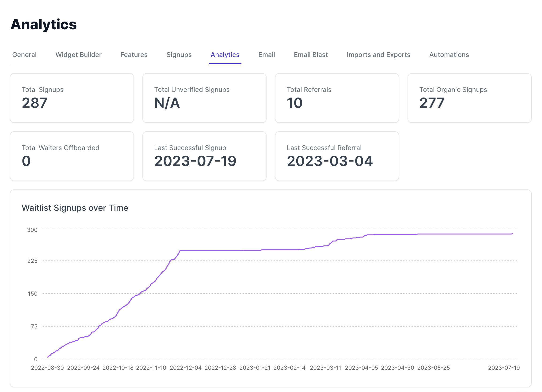This screenshot has width=542, height=392.
Task: Go to Imports and Exports tab
Action: [378, 55]
